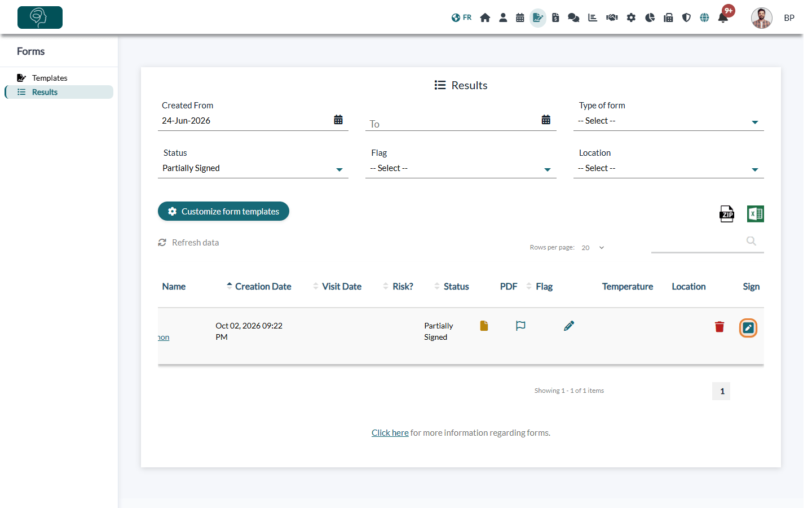
Task: Open the person profile icon in top bar
Action: pyautogui.click(x=503, y=17)
